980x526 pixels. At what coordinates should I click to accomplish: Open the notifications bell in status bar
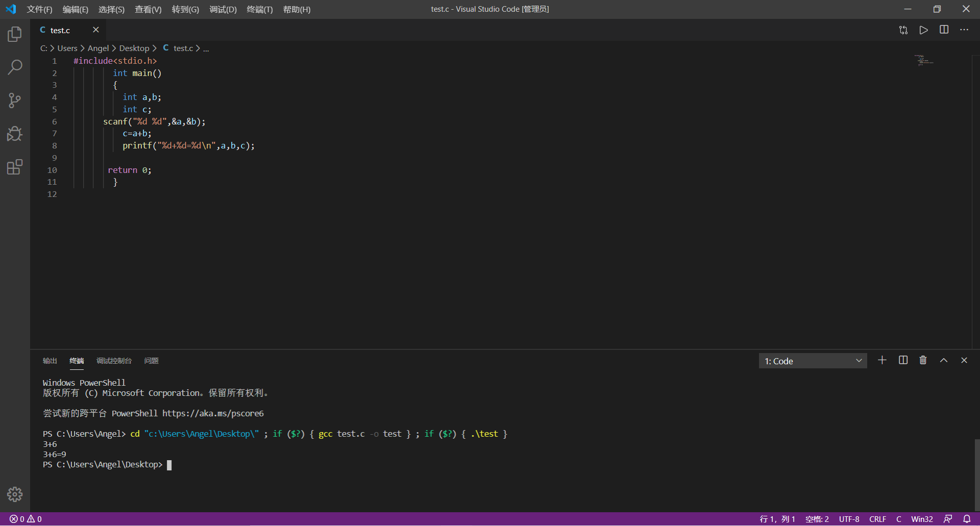(967, 519)
